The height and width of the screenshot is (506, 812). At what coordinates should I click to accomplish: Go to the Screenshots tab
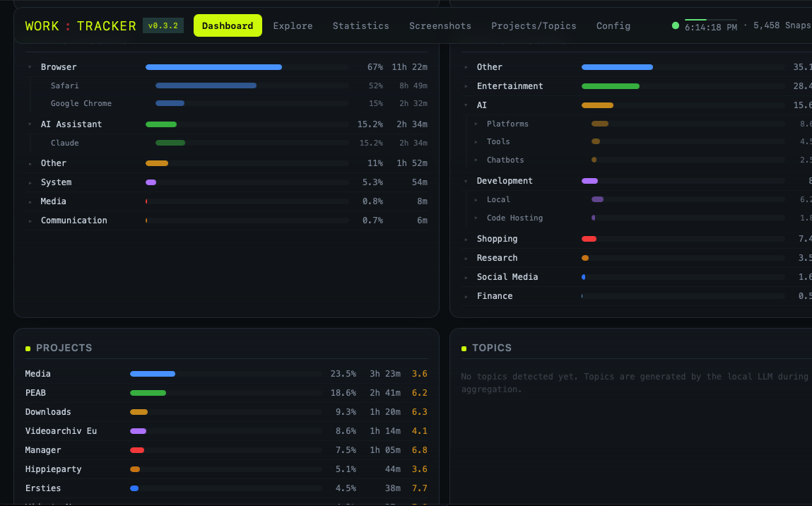tap(440, 26)
